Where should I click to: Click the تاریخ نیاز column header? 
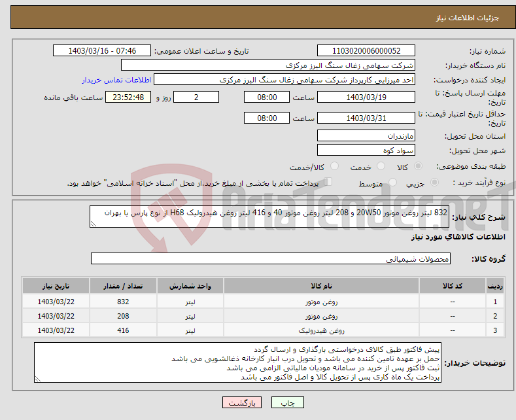tap(56, 286)
